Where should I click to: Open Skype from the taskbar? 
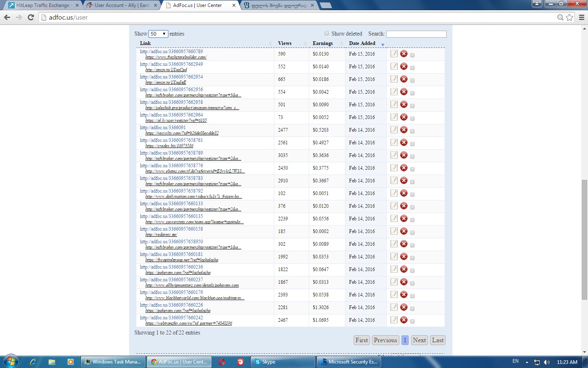click(283, 362)
